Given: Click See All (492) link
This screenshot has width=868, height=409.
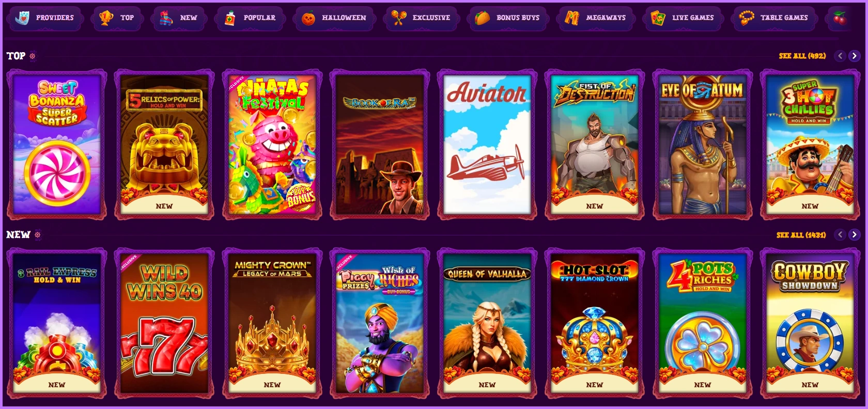Looking at the screenshot, I should 802,56.
